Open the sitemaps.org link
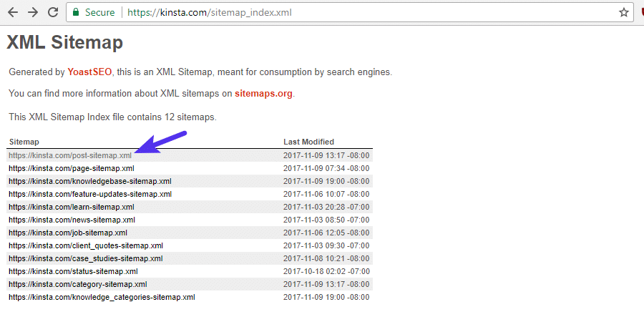This screenshot has height=322, width=644. 263,94
